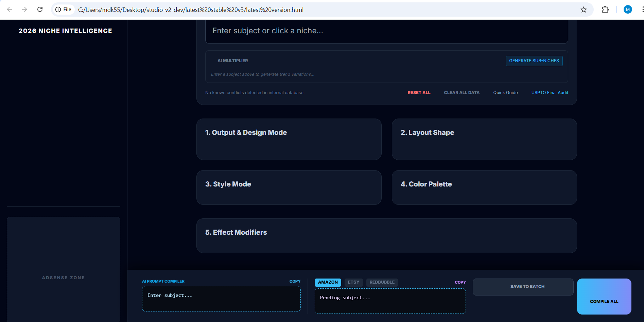
Task: Click RESET ALL
Action: pos(419,92)
